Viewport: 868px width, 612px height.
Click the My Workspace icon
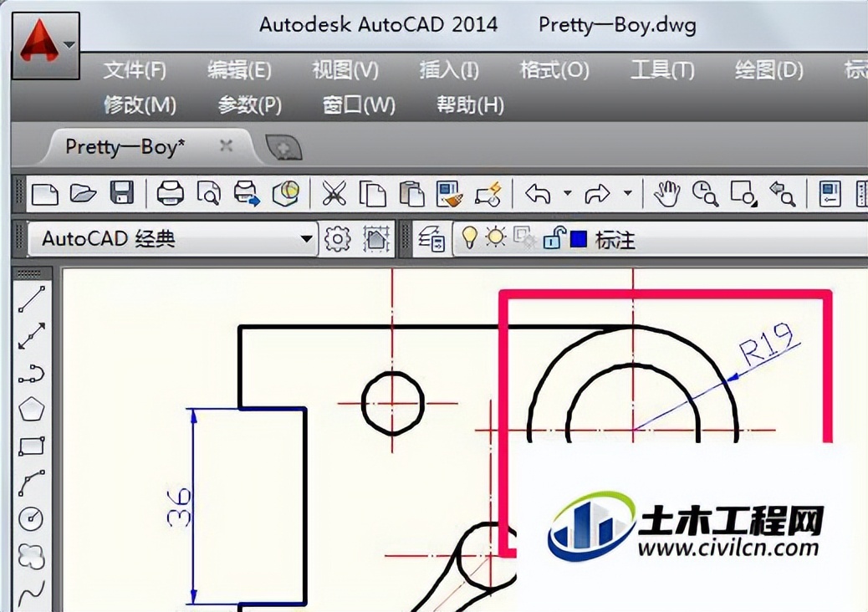(376, 239)
